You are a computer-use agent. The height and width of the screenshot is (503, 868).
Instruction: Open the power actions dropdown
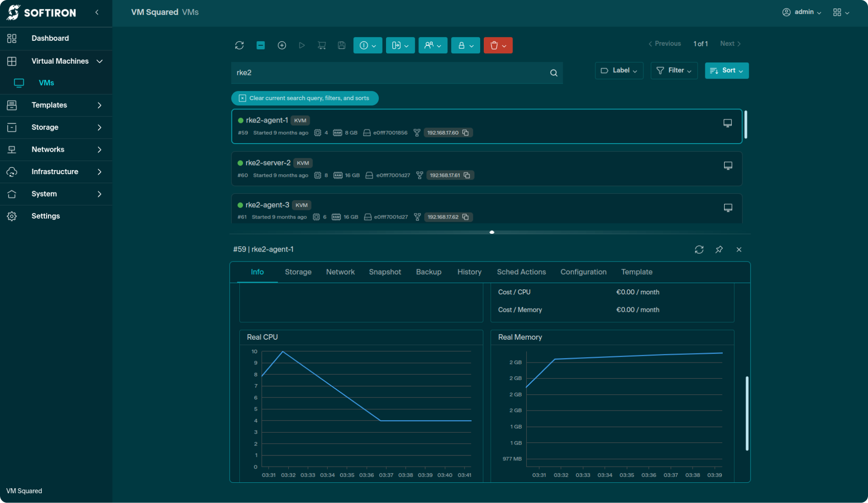click(x=367, y=45)
